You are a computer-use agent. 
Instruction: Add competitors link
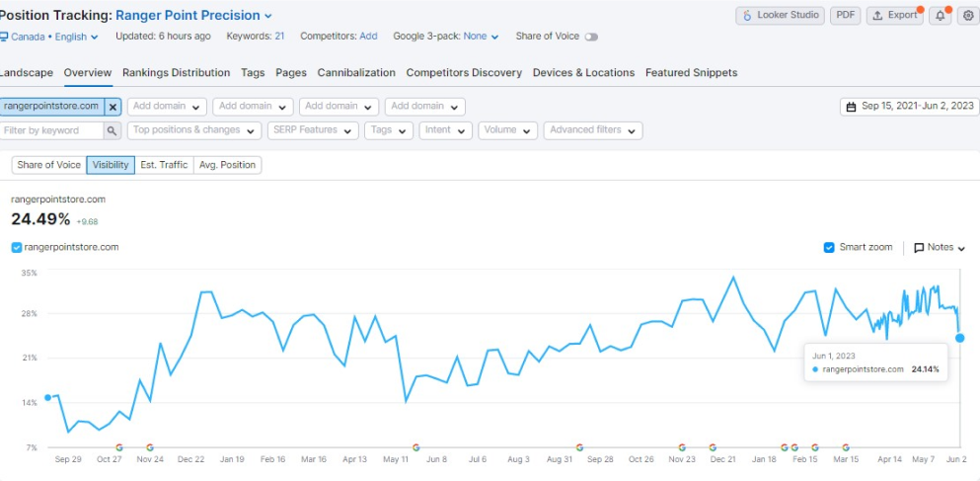click(368, 37)
